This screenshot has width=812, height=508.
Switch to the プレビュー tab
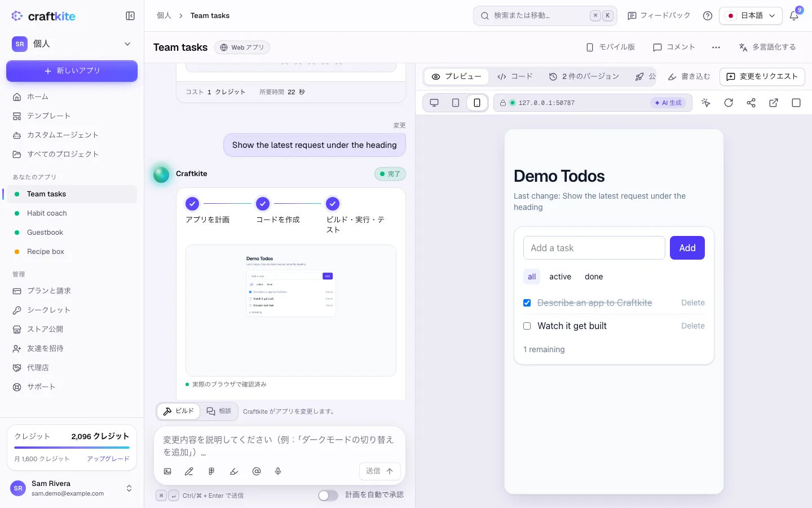[456, 77]
